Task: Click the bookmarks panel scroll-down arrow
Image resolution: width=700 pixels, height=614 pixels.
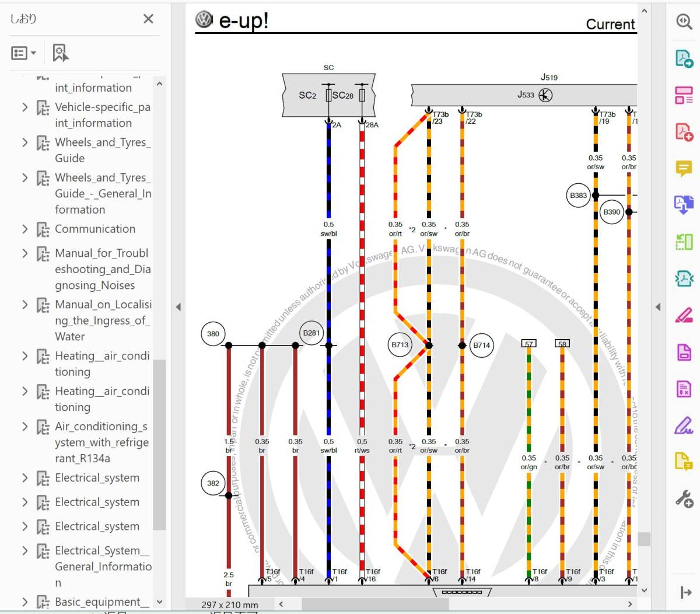Action: click(x=160, y=602)
